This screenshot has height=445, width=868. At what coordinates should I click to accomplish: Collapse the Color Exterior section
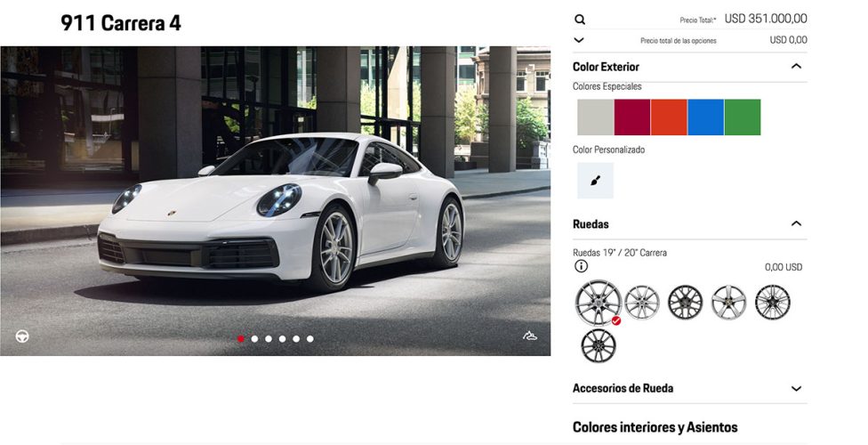[796, 67]
